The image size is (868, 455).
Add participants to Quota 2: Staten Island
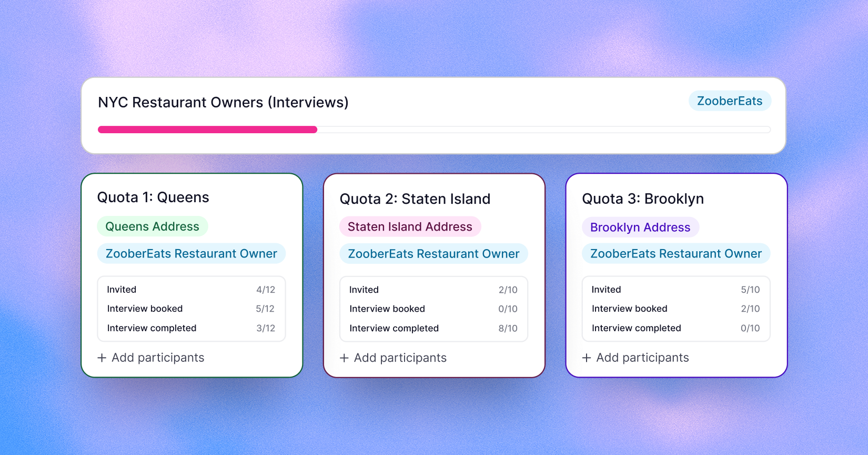(x=393, y=358)
